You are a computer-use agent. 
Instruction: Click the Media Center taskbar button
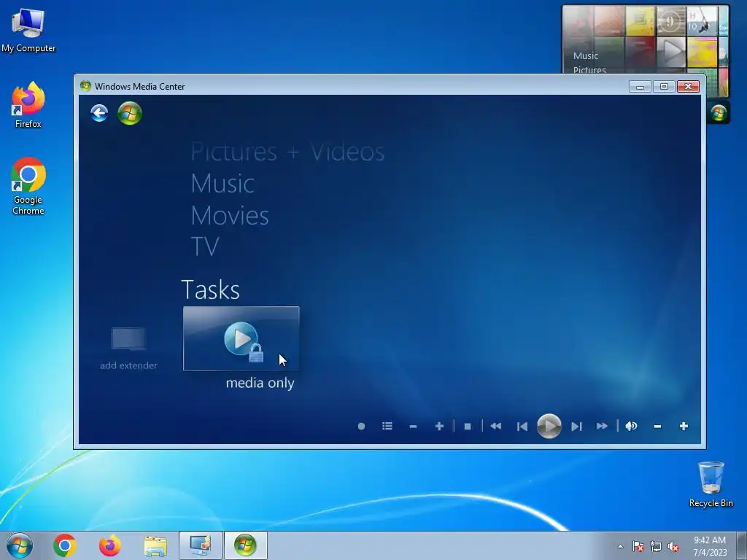[245, 545]
